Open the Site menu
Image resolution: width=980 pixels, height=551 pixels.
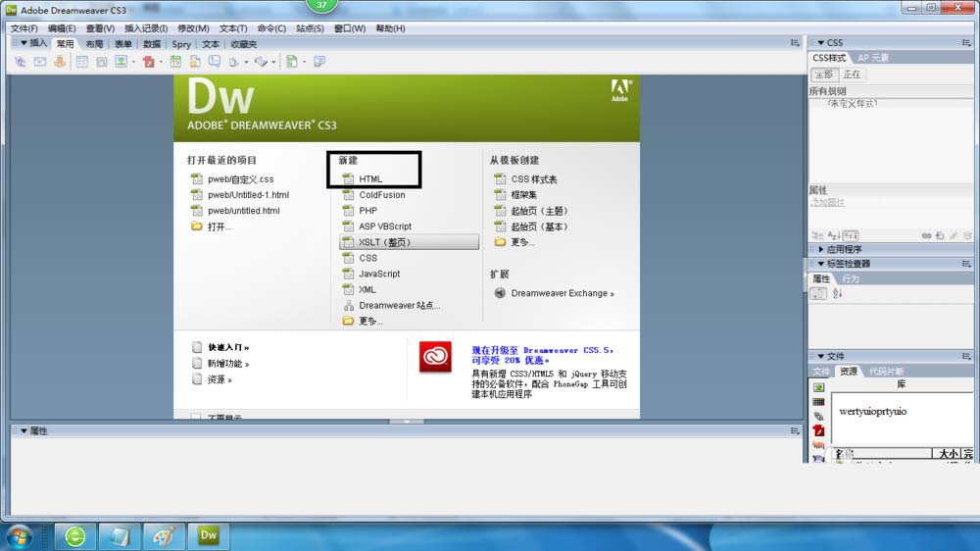[310, 28]
